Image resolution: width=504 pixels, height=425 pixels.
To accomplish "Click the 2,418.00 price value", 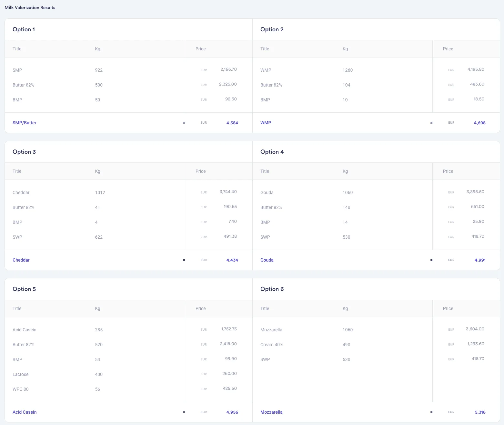I will click(228, 344).
